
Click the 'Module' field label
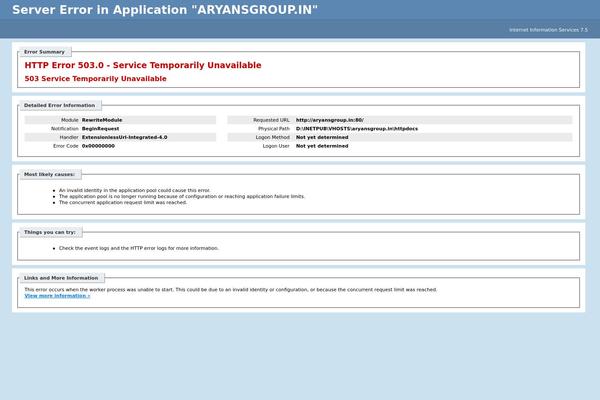coord(70,120)
